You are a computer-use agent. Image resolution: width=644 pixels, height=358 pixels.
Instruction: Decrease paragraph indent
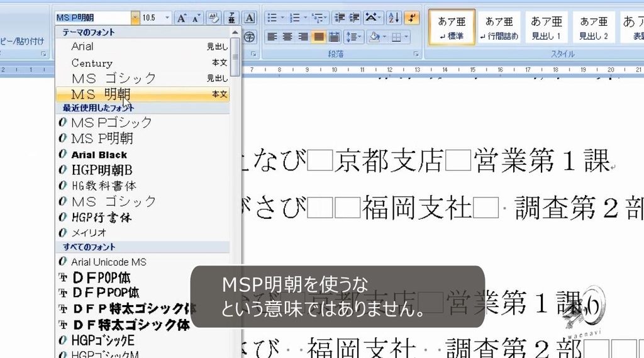340,18
